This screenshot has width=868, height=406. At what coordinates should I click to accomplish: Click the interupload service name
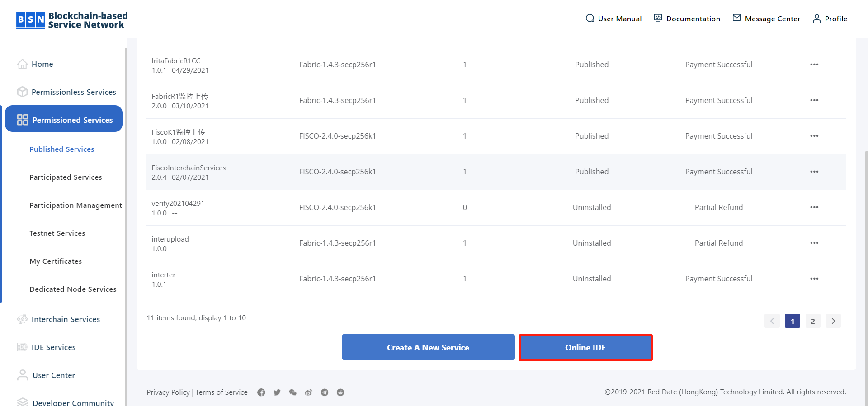click(170, 239)
